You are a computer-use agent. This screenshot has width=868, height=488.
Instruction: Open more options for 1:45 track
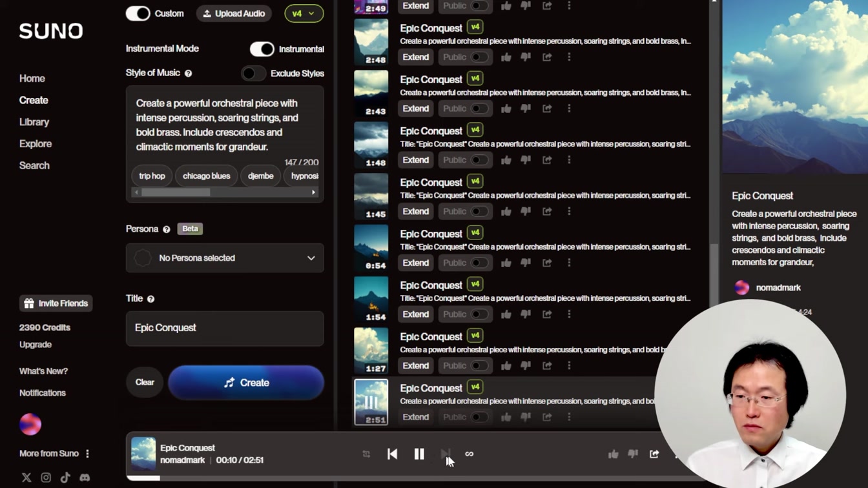[x=569, y=212]
